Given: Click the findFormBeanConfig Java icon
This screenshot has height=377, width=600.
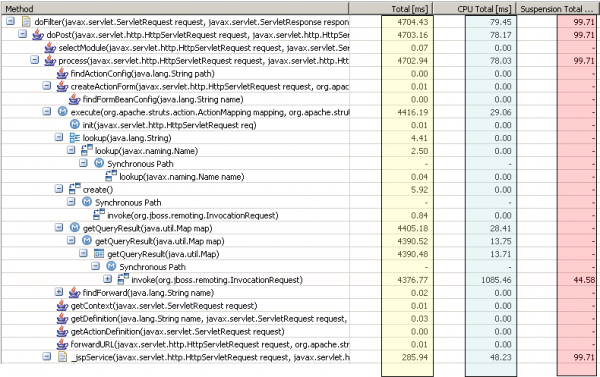Looking at the screenshot, I should coord(75,100).
